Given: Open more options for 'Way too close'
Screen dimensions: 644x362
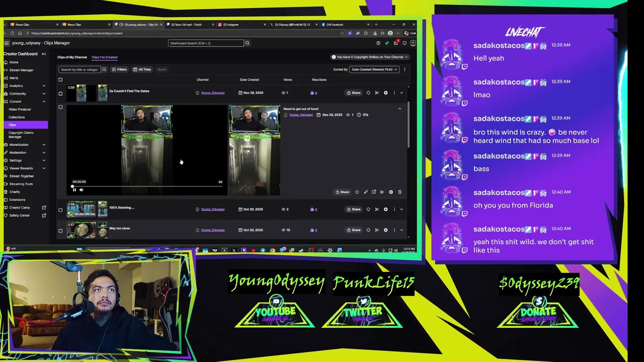Looking at the screenshot, I should tap(394, 230).
